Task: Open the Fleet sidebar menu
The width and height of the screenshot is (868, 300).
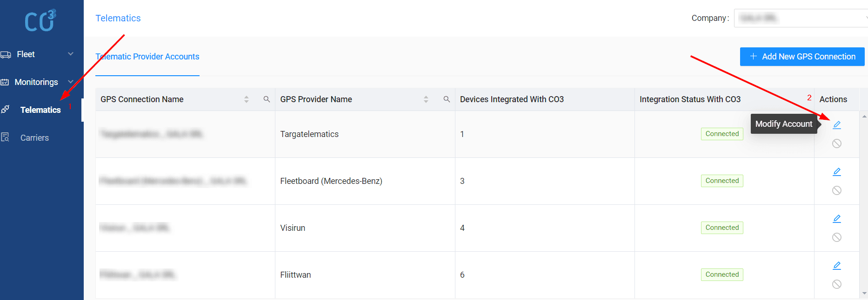Action: click(42, 54)
